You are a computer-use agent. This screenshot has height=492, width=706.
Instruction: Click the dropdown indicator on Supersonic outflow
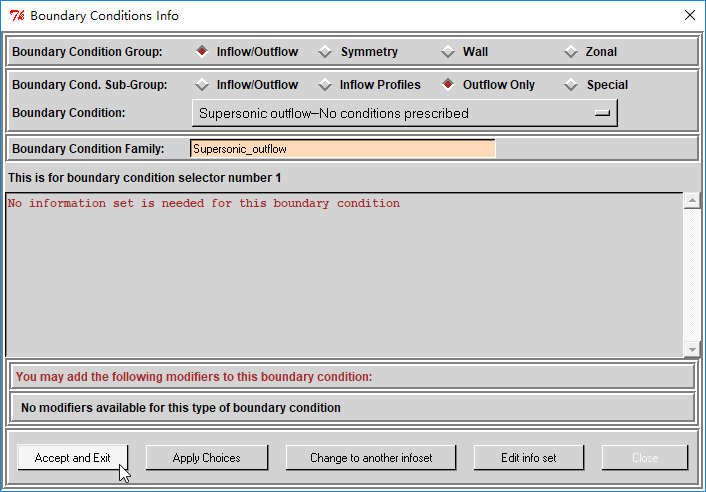click(x=601, y=114)
